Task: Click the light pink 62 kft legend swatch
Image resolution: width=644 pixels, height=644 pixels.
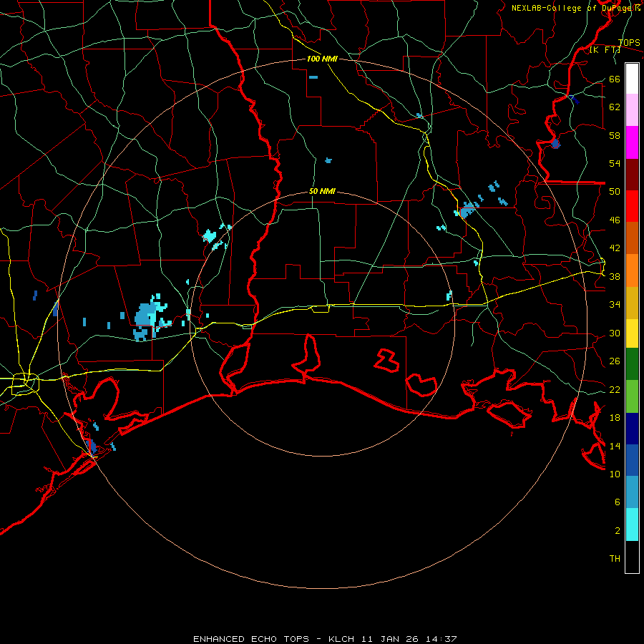Action: 632,109
